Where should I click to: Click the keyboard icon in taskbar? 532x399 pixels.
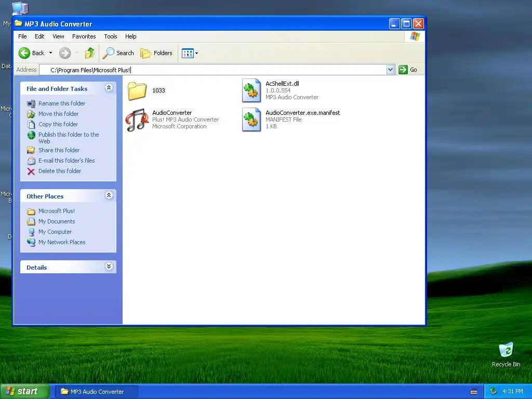pyautogui.click(x=474, y=392)
